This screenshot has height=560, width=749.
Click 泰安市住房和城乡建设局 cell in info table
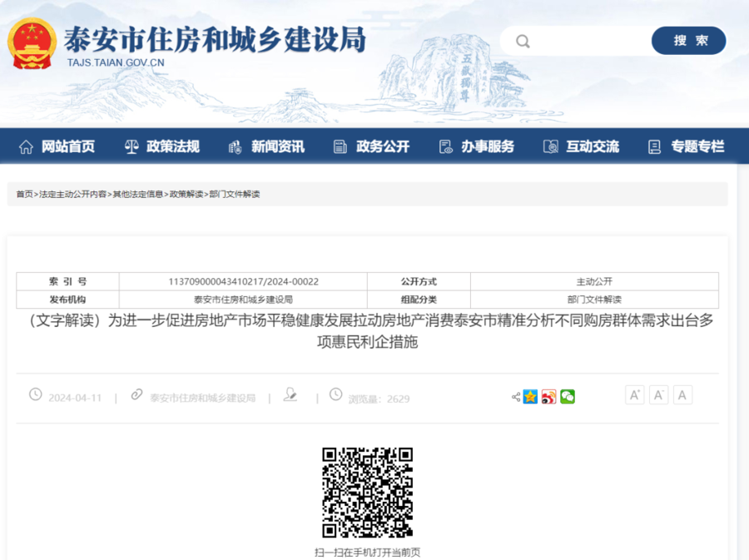[x=243, y=300]
